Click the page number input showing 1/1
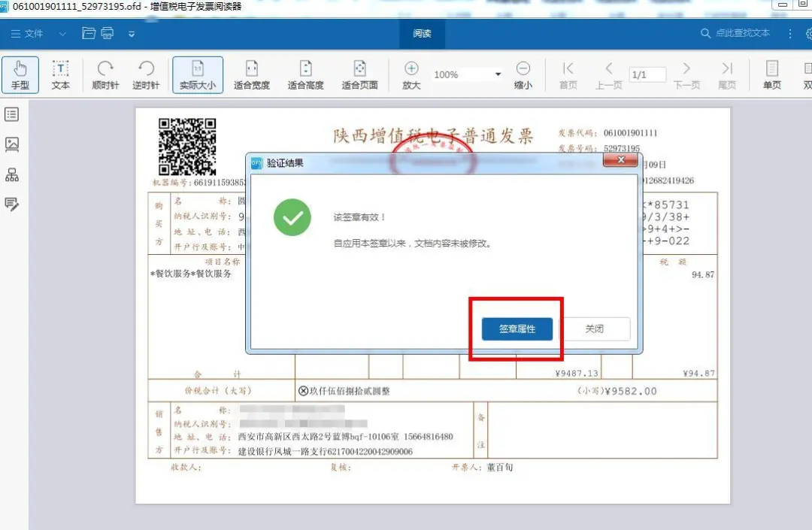The height and width of the screenshot is (530, 812). click(x=647, y=74)
